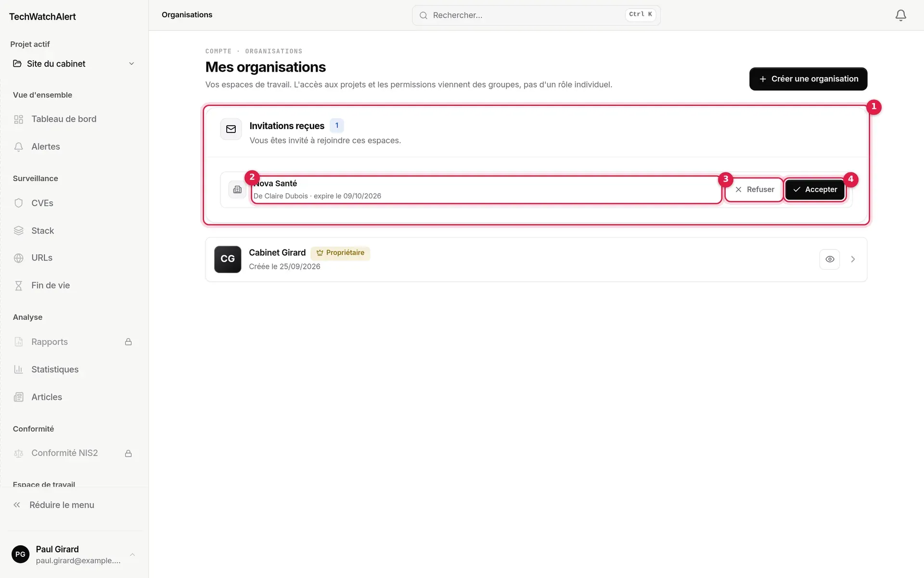Click the Mes organisations page title

[x=266, y=67]
